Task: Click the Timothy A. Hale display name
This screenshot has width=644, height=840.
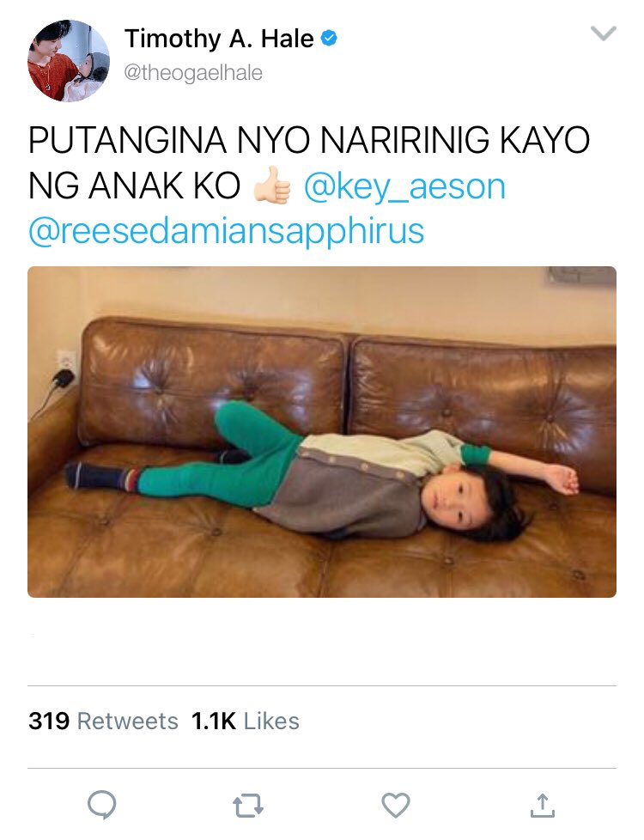Action: click(219, 39)
